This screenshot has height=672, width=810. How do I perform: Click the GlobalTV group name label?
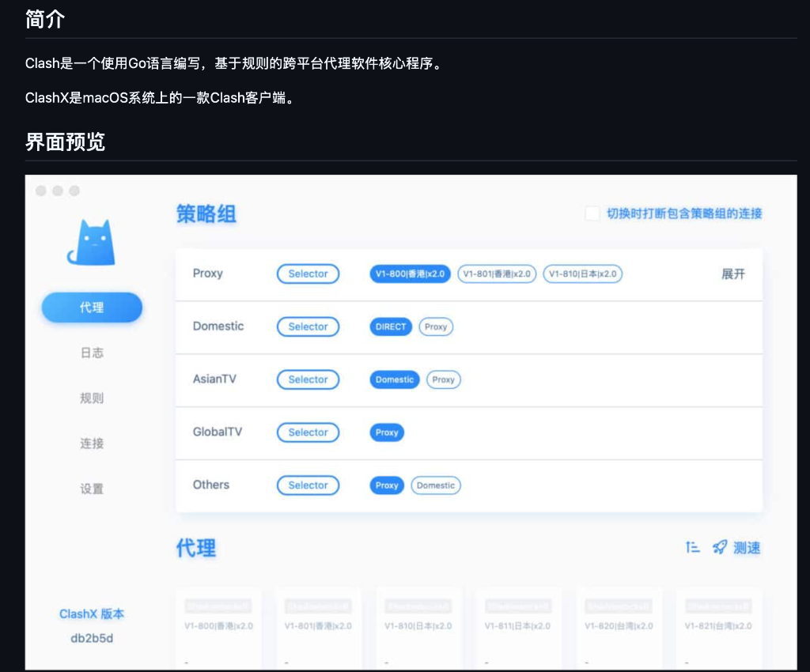[218, 432]
